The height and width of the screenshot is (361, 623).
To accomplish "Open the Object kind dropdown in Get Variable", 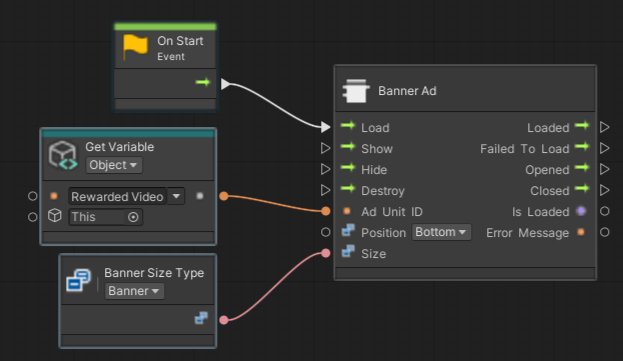I will (x=114, y=165).
